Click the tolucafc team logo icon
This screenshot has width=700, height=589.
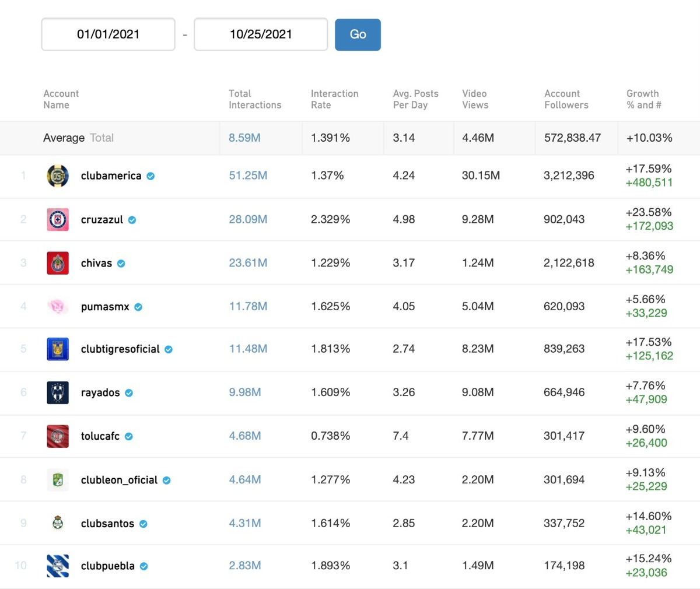(58, 436)
